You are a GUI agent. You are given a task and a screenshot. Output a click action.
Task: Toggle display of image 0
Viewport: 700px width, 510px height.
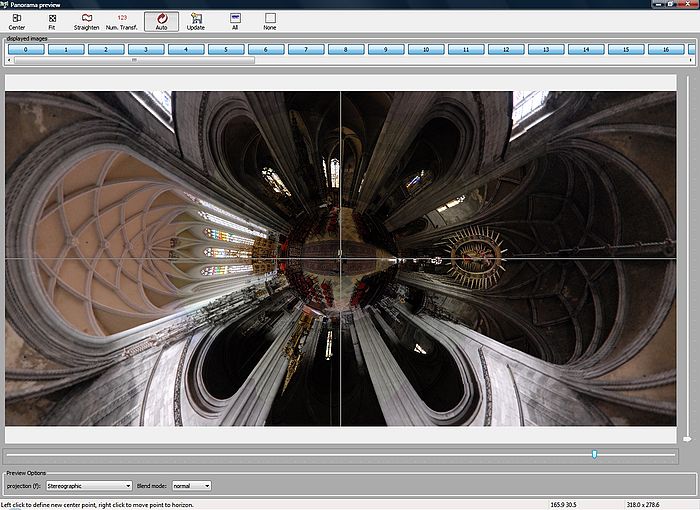(x=25, y=49)
